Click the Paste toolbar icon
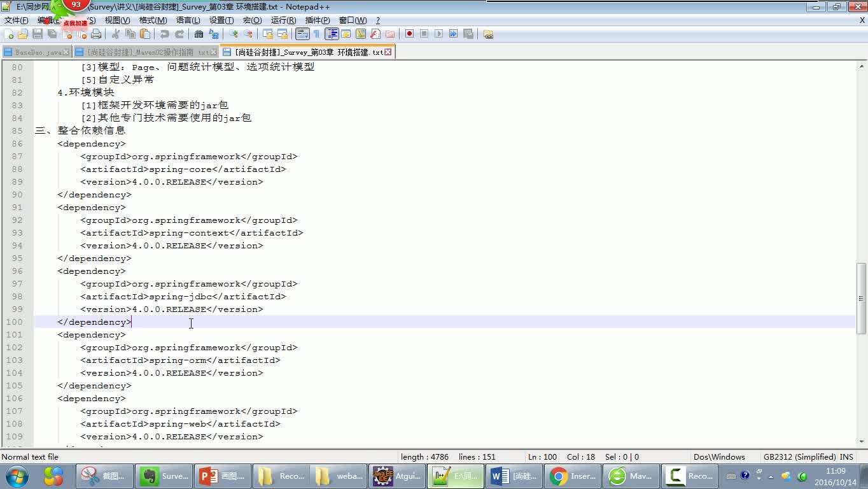This screenshot has width=868, height=489. 145,34
